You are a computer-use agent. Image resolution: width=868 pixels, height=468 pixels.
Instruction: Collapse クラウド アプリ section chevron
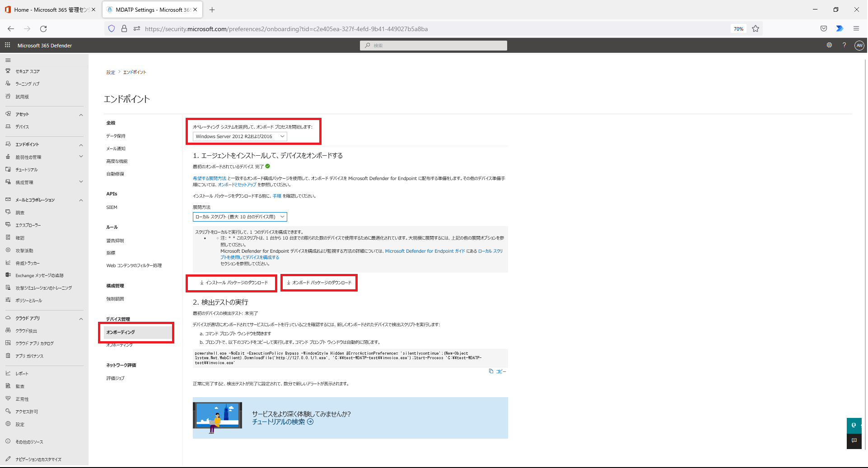tap(81, 319)
